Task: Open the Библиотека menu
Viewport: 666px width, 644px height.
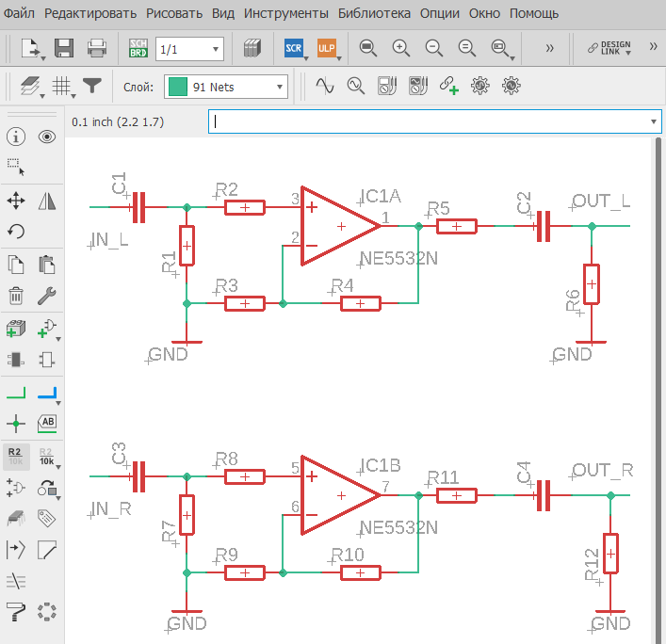Action: point(374,13)
